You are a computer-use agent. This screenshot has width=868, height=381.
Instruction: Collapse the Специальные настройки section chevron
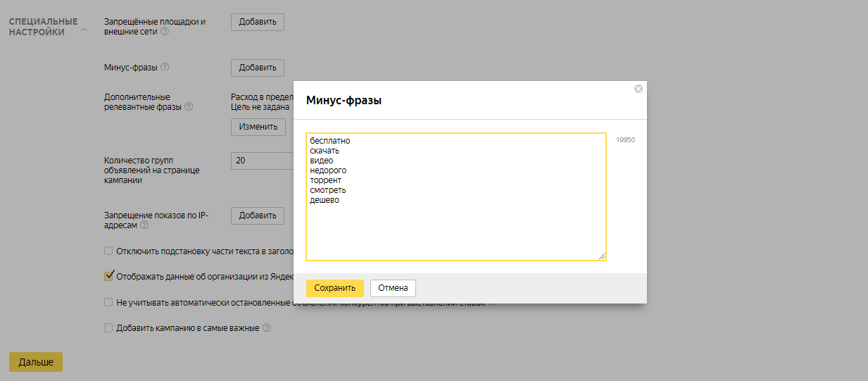point(84,30)
